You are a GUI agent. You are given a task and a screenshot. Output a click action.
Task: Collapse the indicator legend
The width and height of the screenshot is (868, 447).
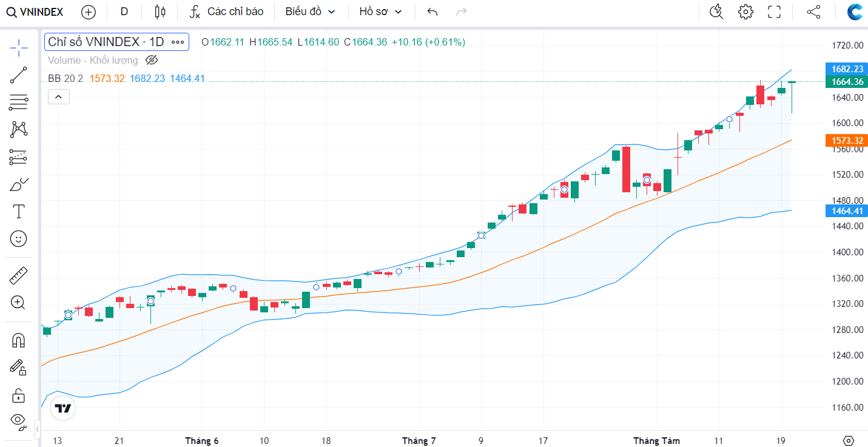(59, 96)
